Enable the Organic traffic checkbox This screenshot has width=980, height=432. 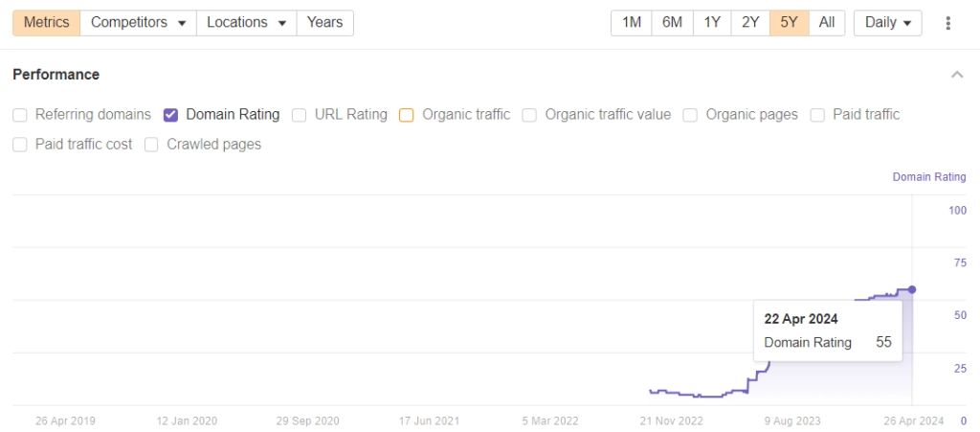pyautogui.click(x=407, y=115)
